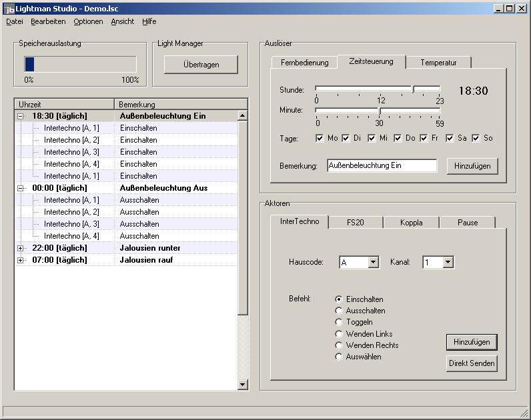Click the schedule list scroll-up arrow

coord(242,116)
